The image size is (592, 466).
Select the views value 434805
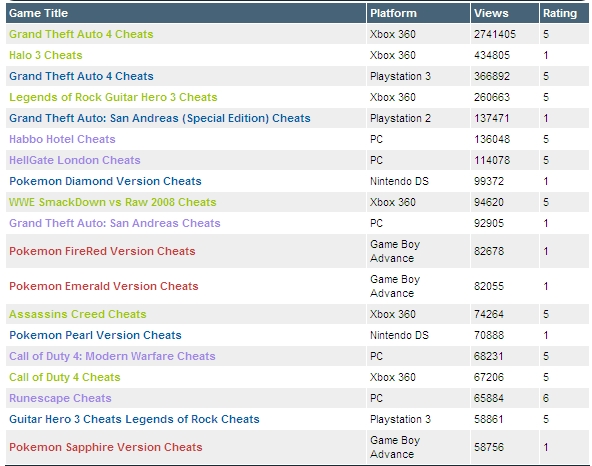tap(492, 55)
